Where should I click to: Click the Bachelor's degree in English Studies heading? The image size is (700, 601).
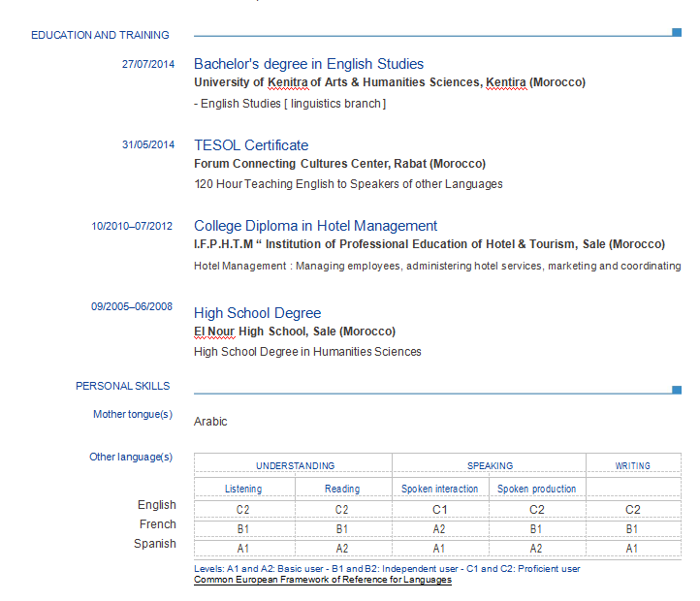(308, 64)
